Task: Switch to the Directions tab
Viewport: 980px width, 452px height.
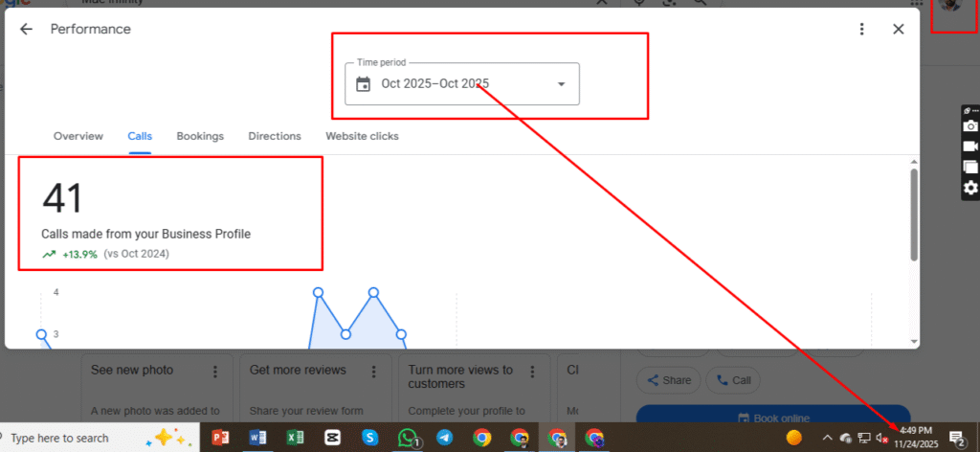Action: pos(275,136)
